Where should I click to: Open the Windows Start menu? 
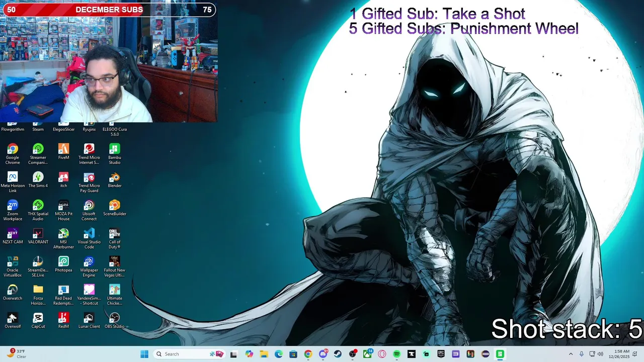click(x=144, y=354)
